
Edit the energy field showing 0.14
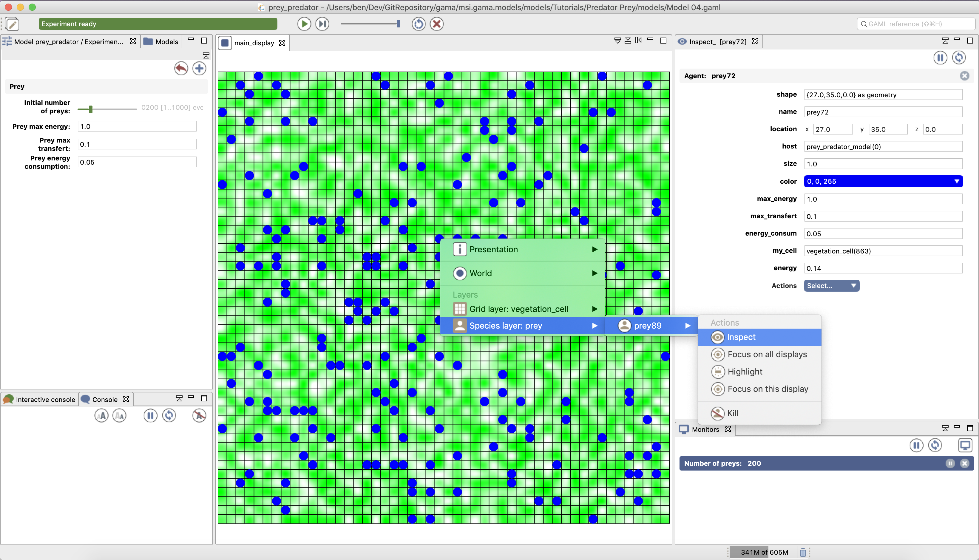(883, 268)
